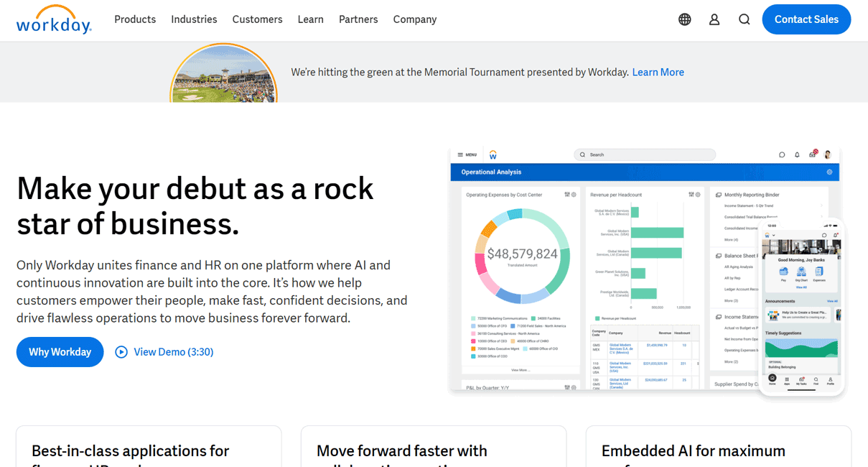
Task: Open the Company menu
Action: tap(414, 19)
